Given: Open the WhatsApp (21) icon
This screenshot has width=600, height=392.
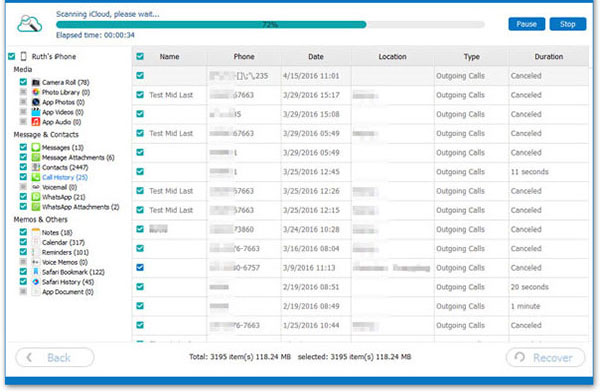Looking at the screenshot, I should pos(36,197).
